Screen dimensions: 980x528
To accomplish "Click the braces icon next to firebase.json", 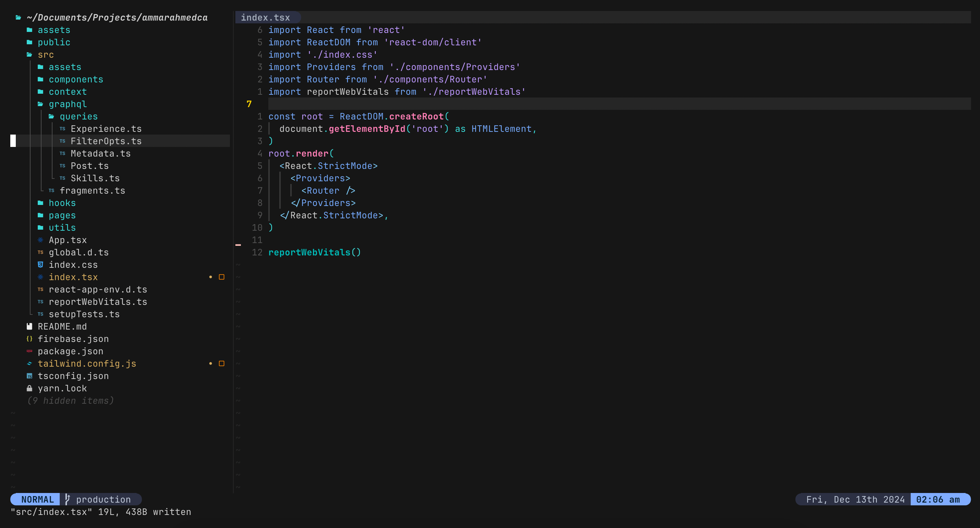I will pos(29,339).
